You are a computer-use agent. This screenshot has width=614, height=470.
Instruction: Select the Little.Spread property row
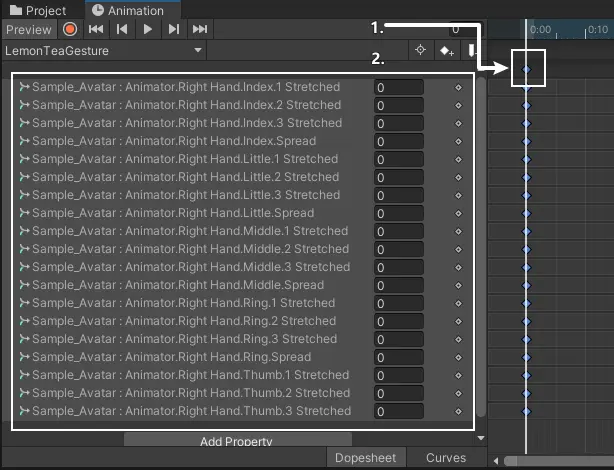pyautogui.click(x=243, y=213)
